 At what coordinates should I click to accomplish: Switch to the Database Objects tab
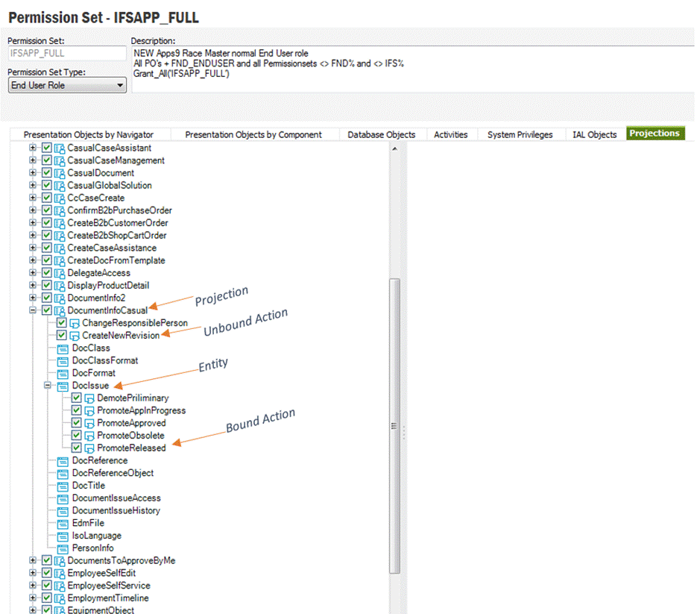click(381, 134)
